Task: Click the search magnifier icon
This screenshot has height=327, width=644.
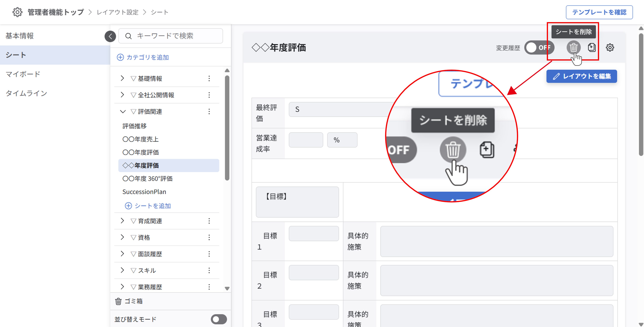Action: [x=128, y=36]
